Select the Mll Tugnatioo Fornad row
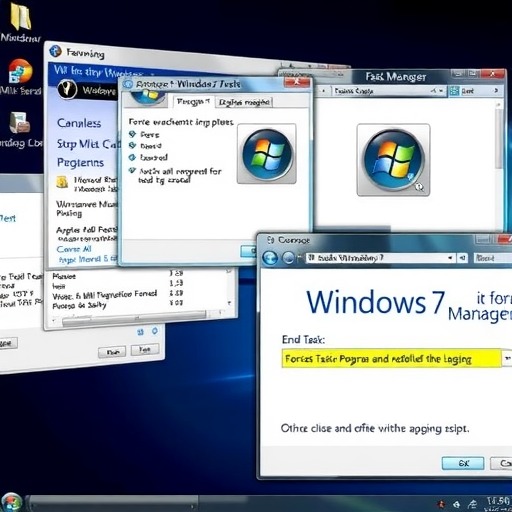The height and width of the screenshot is (512, 512). click(118, 295)
